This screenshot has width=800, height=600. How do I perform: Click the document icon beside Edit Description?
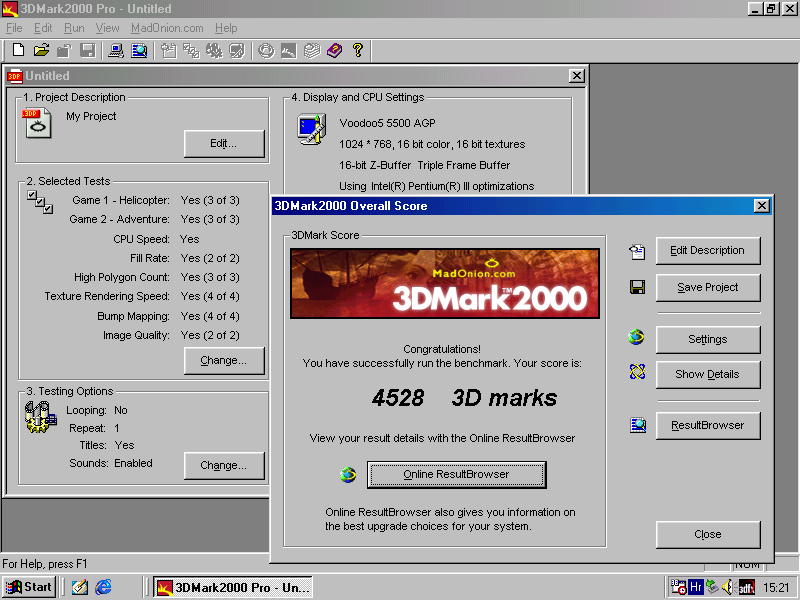pyautogui.click(x=637, y=251)
